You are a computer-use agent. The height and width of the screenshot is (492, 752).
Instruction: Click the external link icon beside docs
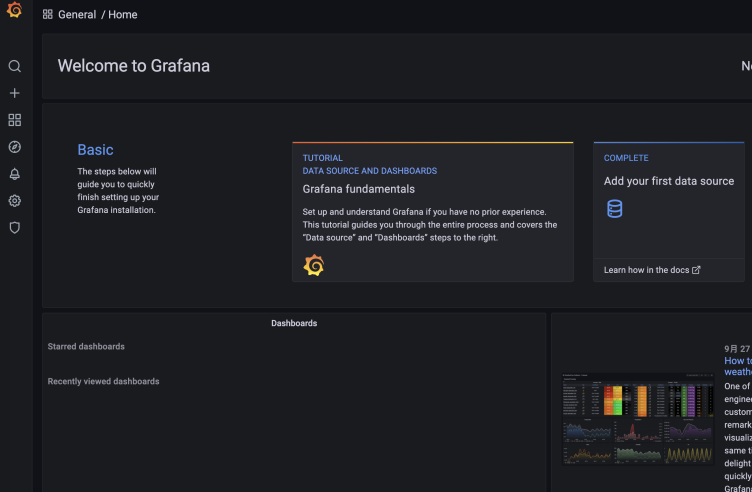(696, 270)
